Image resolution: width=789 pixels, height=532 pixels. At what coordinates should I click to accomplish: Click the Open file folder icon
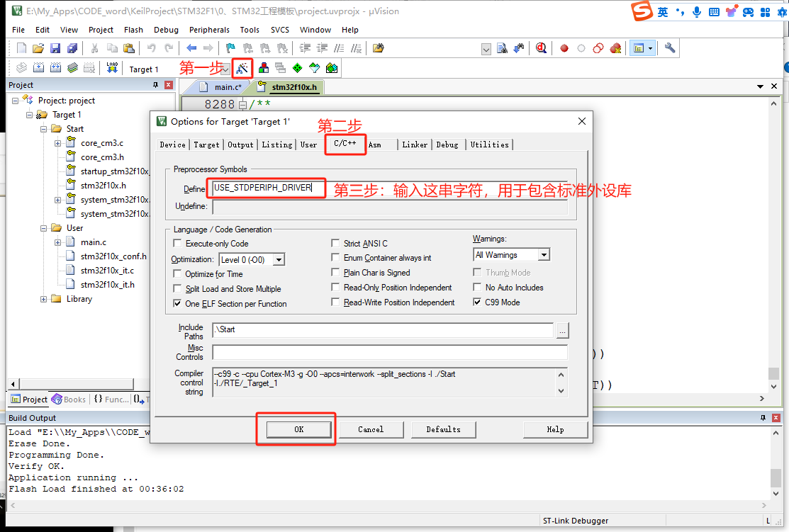click(x=38, y=48)
